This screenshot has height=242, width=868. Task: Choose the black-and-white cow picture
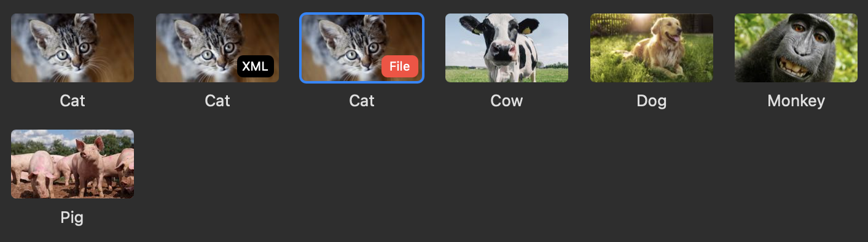[x=507, y=48]
